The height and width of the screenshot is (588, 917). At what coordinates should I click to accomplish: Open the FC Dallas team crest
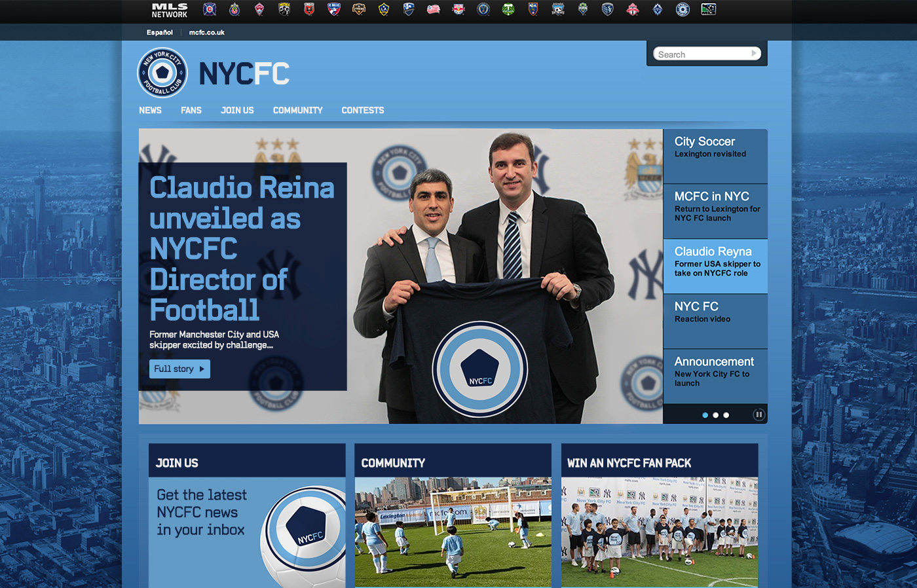334,9
